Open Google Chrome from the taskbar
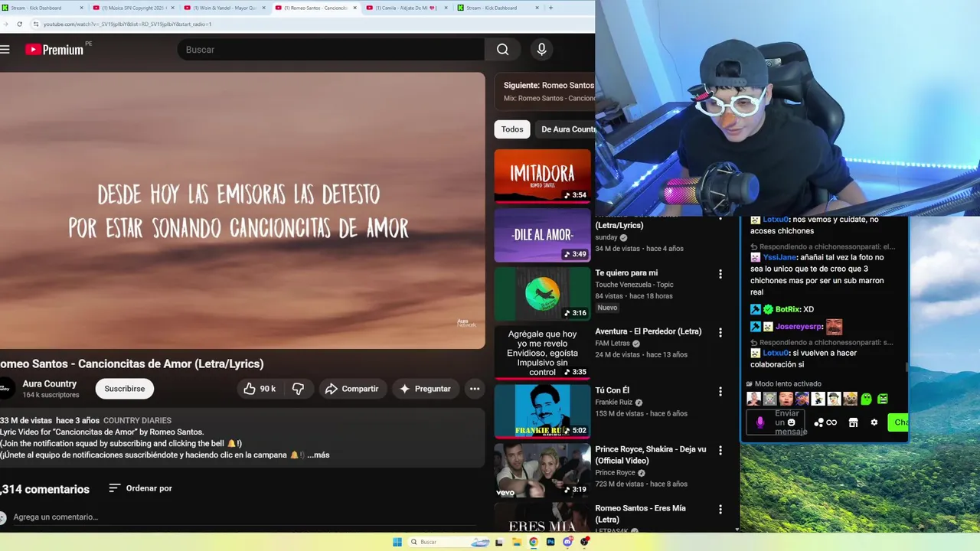The width and height of the screenshot is (980, 551). (534, 542)
